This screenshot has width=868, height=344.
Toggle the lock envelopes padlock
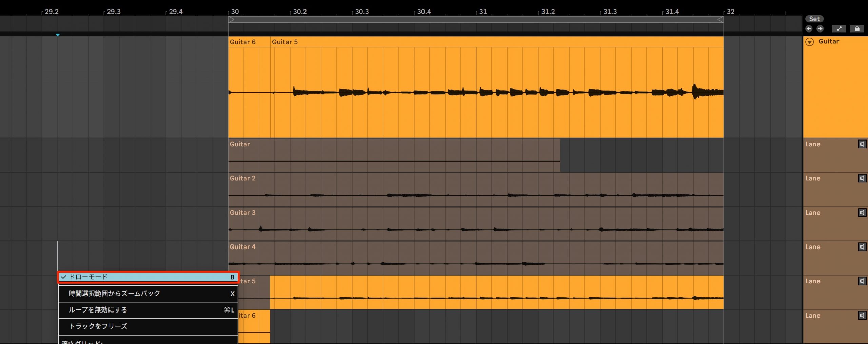[x=857, y=29]
